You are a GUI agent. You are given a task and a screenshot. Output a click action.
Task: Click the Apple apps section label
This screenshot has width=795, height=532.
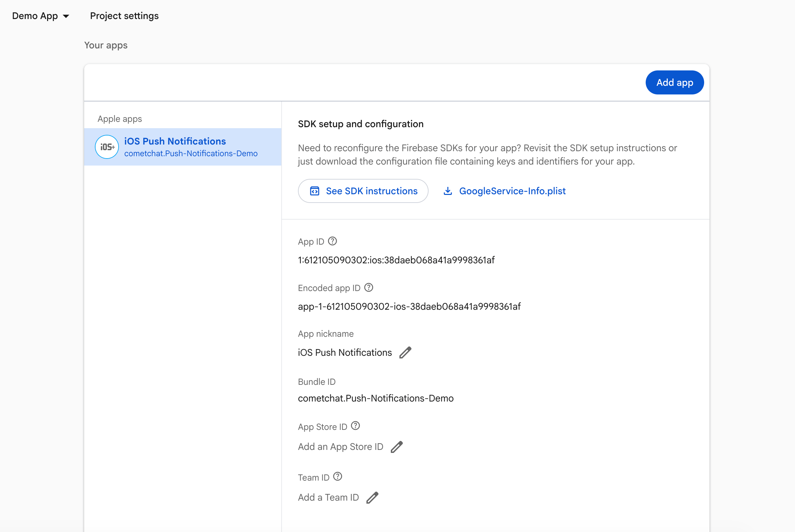point(120,119)
